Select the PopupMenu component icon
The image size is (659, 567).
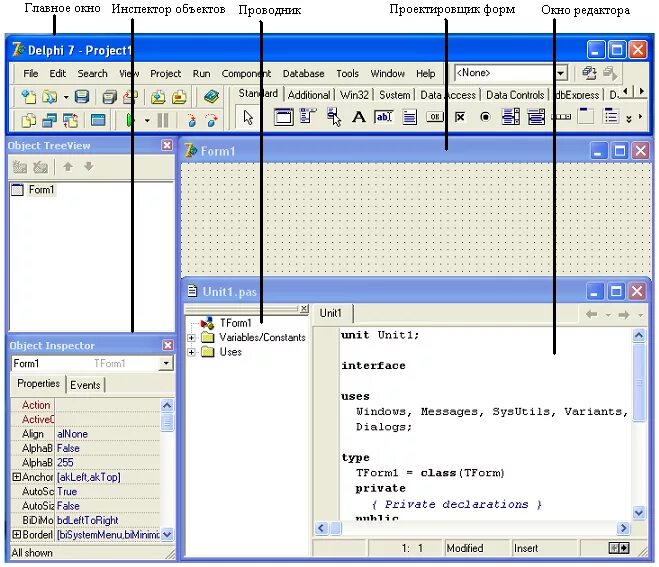(x=334, y=117)
